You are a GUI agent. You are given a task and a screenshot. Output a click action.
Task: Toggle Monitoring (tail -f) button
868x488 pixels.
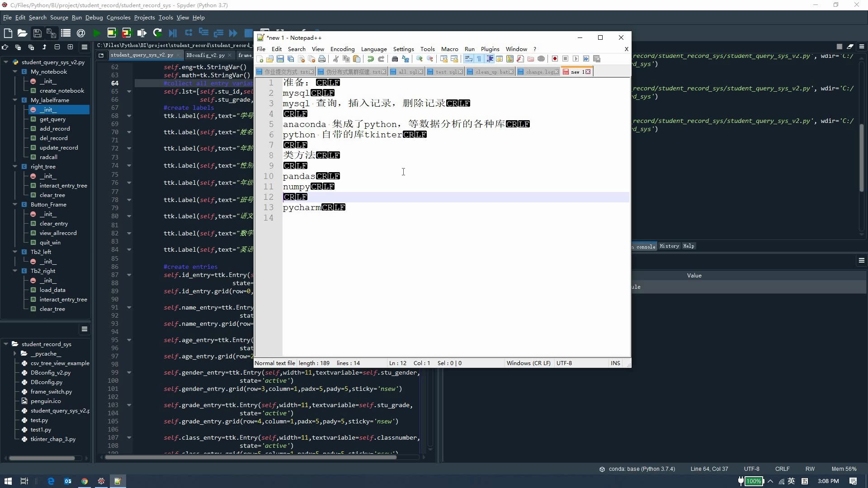click(x=541, y=59)
